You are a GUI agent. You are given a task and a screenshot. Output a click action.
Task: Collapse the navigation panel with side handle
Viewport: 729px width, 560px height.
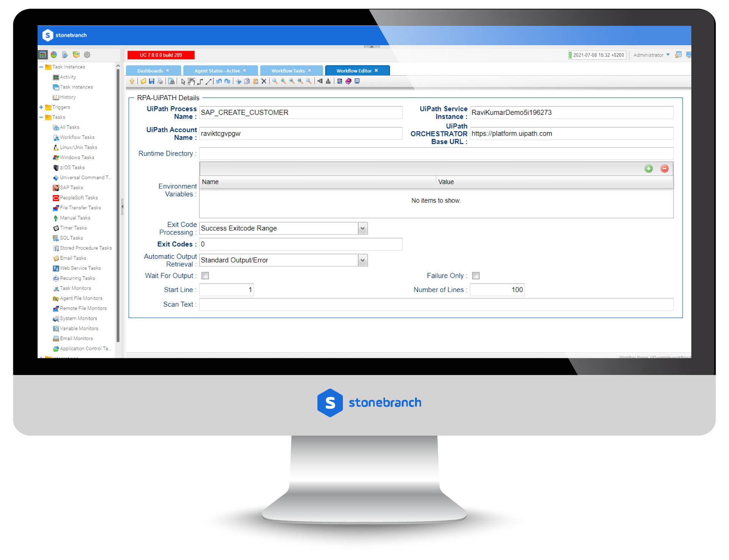122,207
